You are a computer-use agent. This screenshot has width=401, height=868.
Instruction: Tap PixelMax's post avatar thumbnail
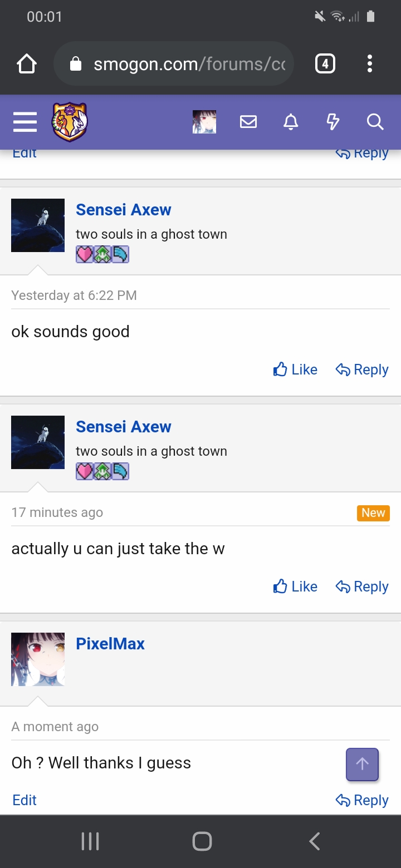click(x=38, y=659)
